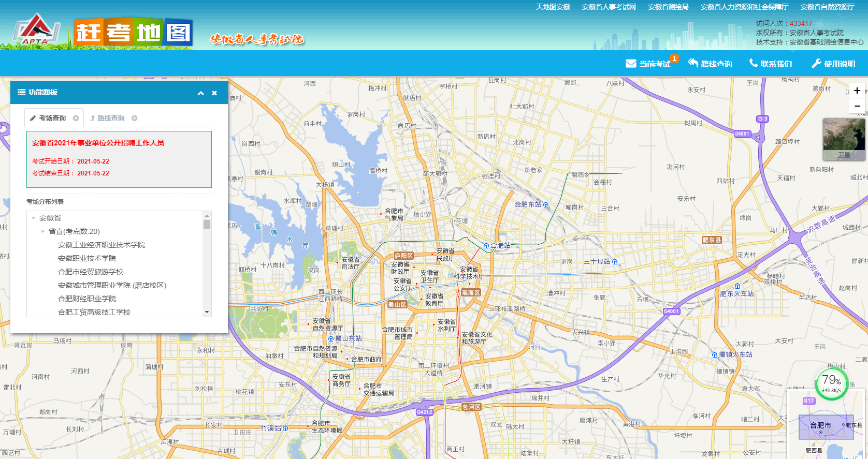Open the 天地图安徽 link
This screenshot has height=459, width=868.
coord(553,7)
